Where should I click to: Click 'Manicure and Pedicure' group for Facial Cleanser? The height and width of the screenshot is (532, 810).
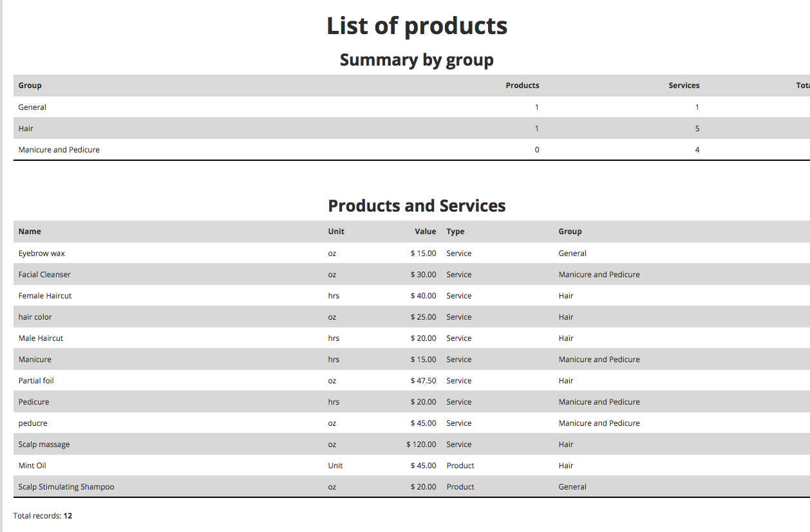tap(599, 275)
